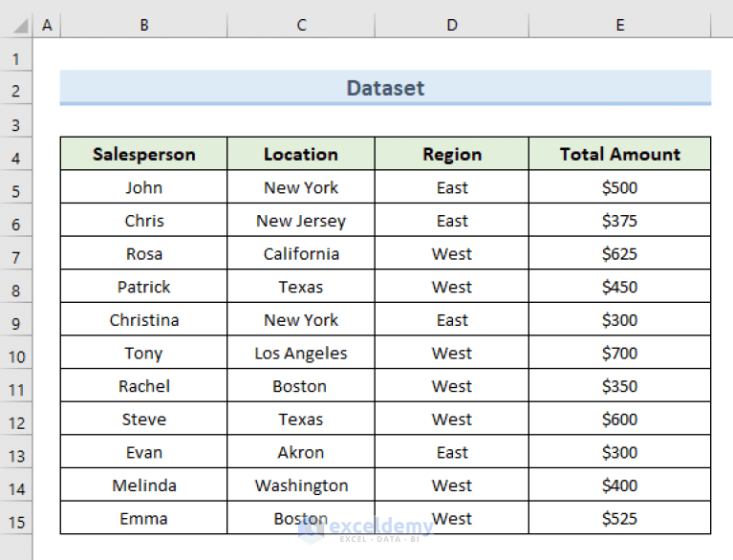Select Steve's Texas location cell
733x560 pixels.
pyautogui.click(x=301, y=419)
